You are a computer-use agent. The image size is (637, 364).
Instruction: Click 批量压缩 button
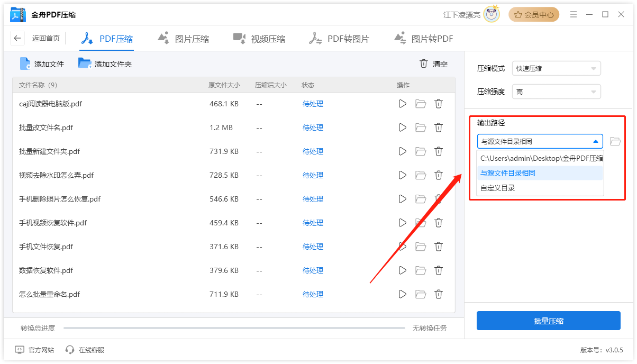tap(549, 321)
